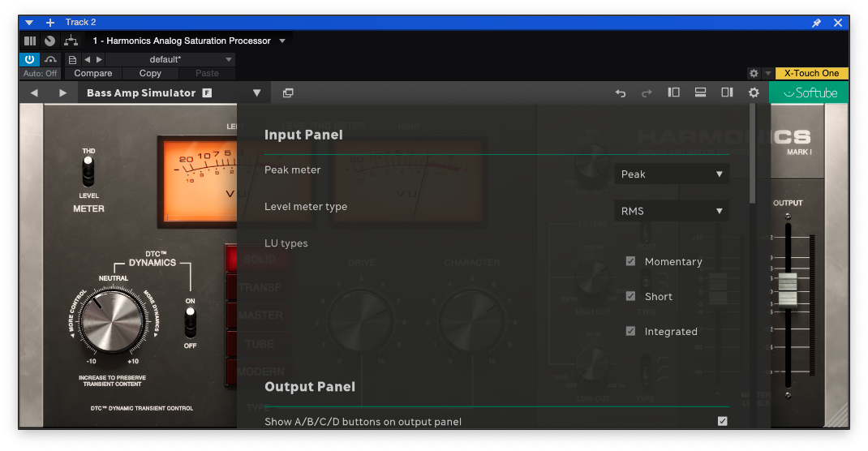The image size is (868, 451).
Task: Open the host settings gear near X-Touch One
Action: tap(754, 73)
